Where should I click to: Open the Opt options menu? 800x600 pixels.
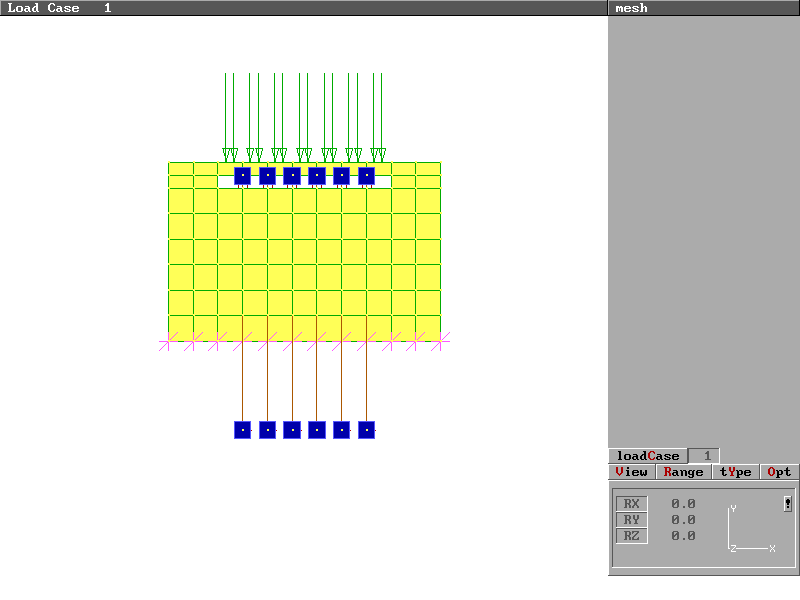point(779,472)
